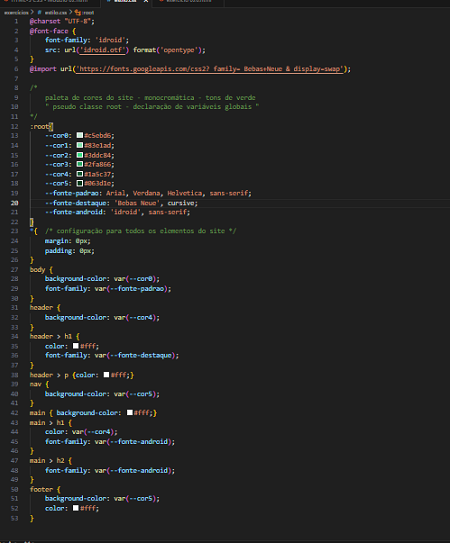450x543 pixels.
Task: Open color picker for --cor1 #83e1ad swatch
Action: 80,145
